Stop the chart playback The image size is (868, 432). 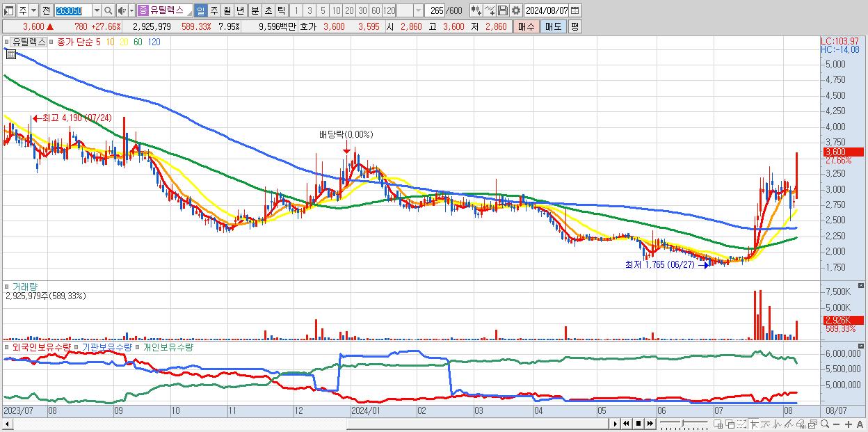pyautogui.click(x=638, y=424)
